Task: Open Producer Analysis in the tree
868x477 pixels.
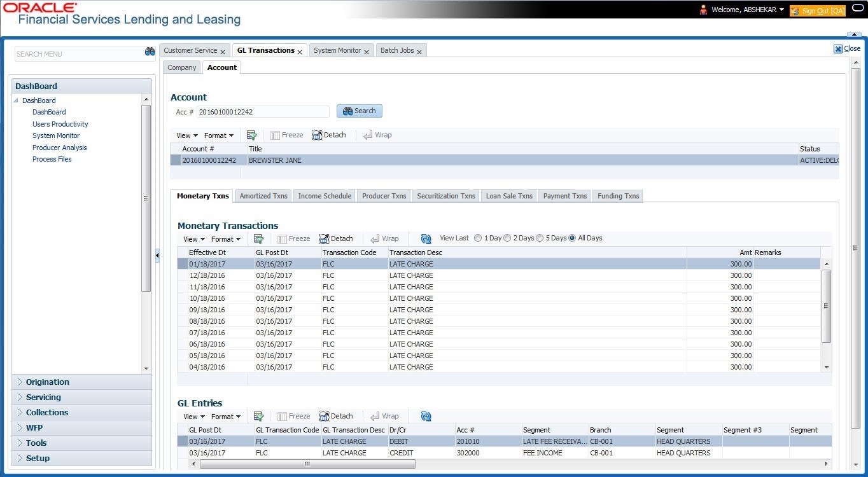Action: pyautogui.click(x=60, y=148)
